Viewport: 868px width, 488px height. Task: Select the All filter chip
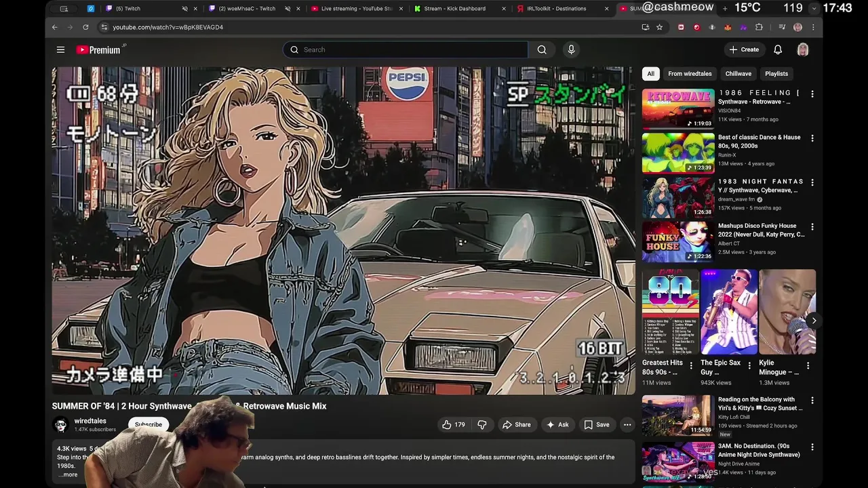pos(651,74)
